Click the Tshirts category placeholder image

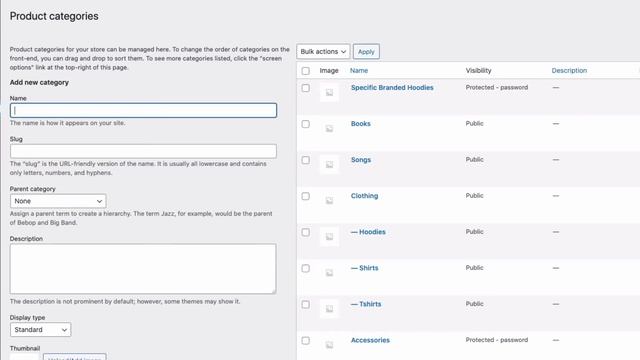tap(329, 309)
